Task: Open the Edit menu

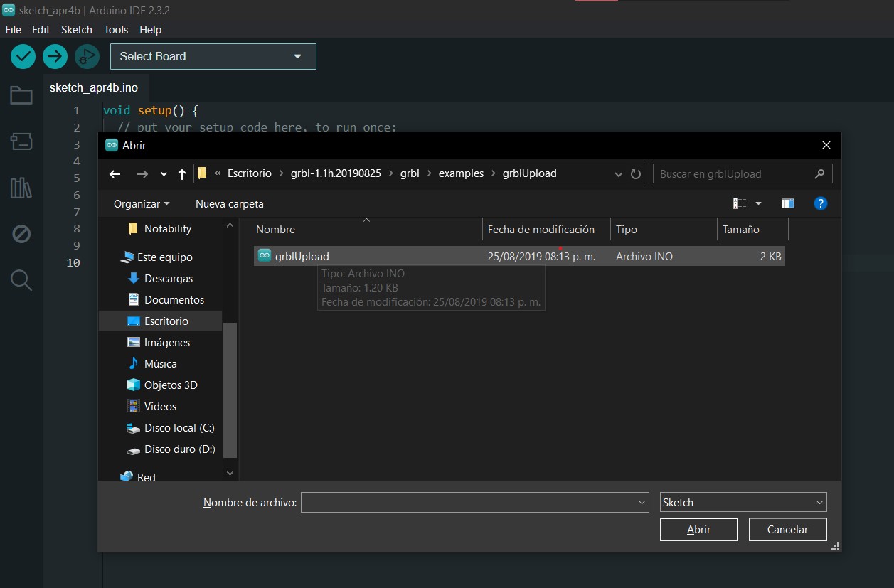Action: point(41,30)
